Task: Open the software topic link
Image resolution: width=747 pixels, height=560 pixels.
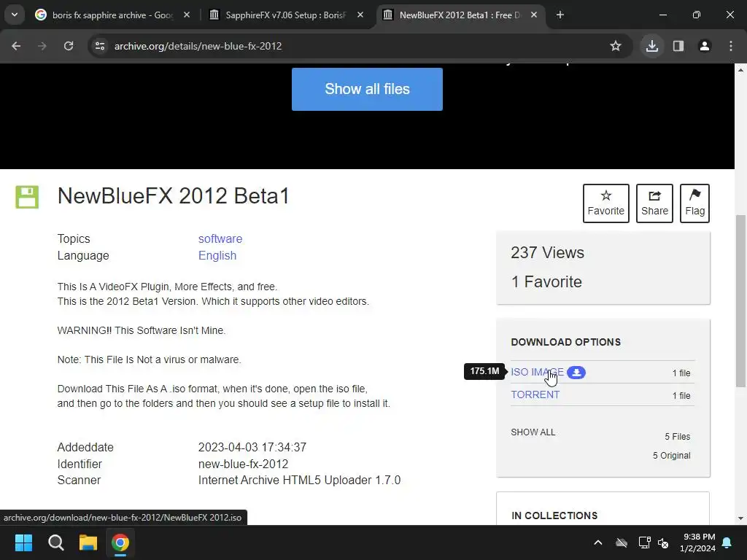Action: click(x=220, y=238)
